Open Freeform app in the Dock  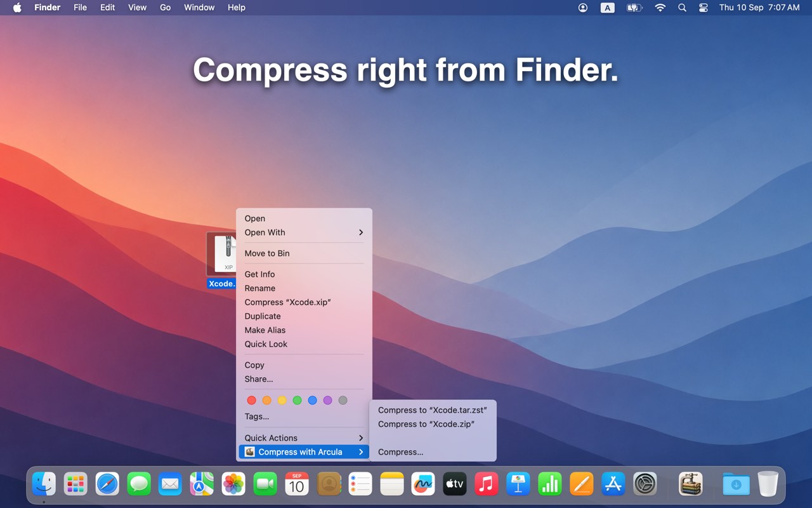tap(423, 485)
